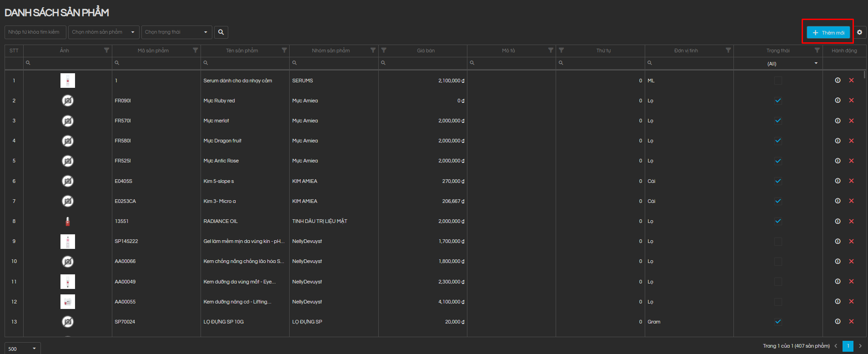Sort by Nhóm sản phẩm column header
This screenshot has height=354, width=868.
click(x=331, y=51)
